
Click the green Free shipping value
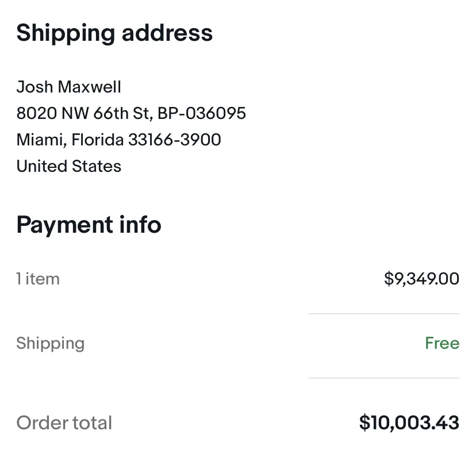(x=442, y=343)
